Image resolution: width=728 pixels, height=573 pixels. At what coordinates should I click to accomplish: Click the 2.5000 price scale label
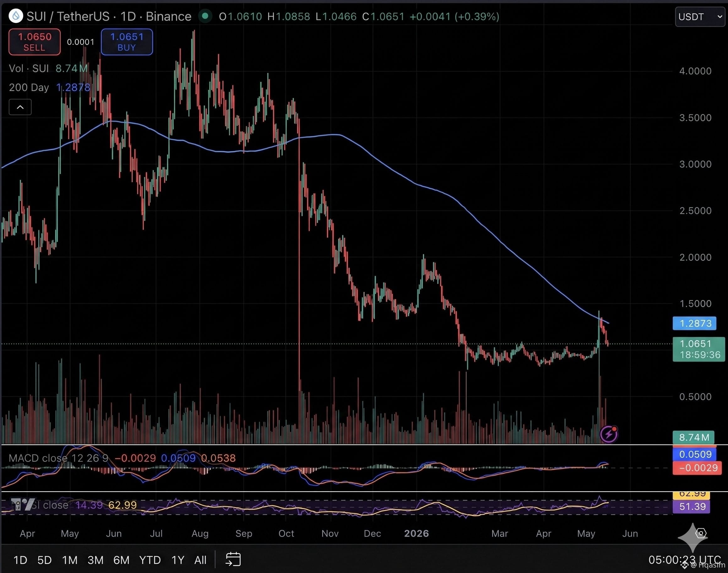[x=695, y=211]
